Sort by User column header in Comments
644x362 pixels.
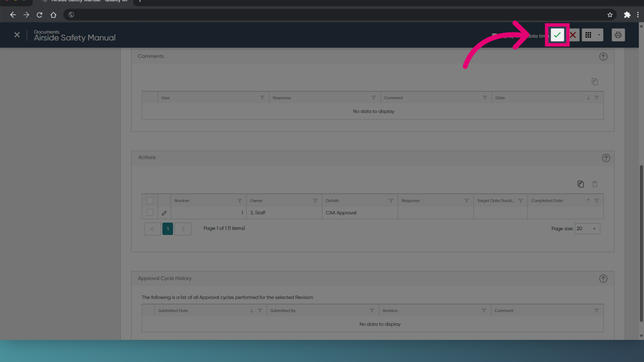[x=165, y=98]
